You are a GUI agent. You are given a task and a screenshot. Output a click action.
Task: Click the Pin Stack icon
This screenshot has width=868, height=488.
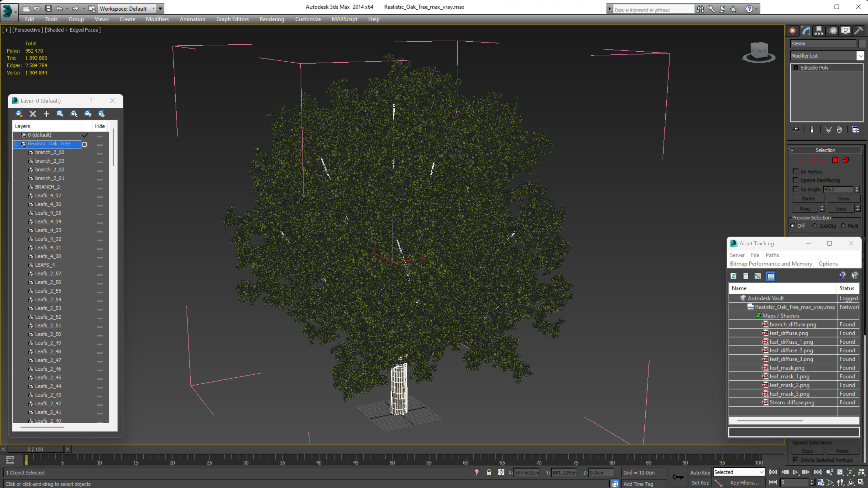click(796, 129)
